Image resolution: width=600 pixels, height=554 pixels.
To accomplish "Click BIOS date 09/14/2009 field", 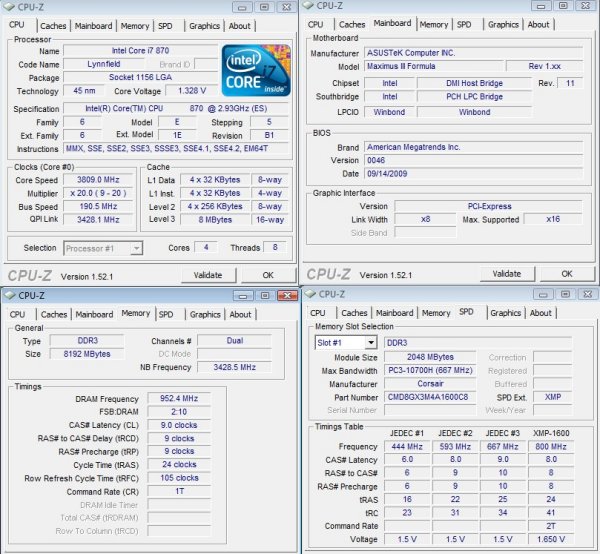I will tap(473, 174).
